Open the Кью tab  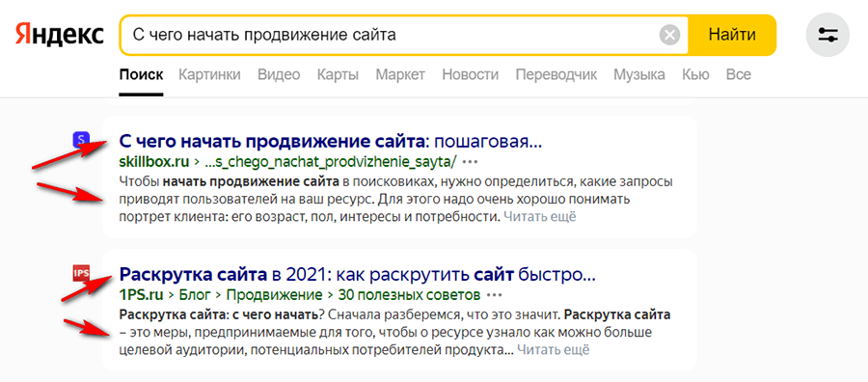pos(695,74)
